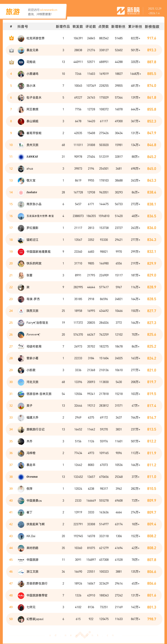Select the 新增粉丝 column header
167x644 pixels.
pyautogui.click(x=118, y=27)
